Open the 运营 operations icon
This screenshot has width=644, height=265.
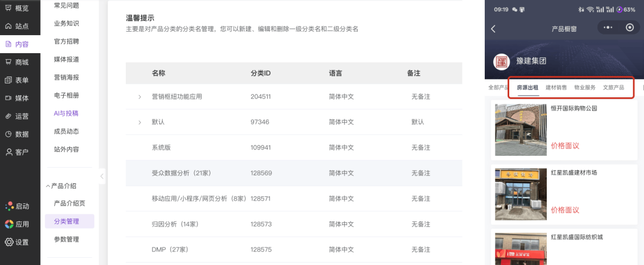pyautogui.click(x=8, y=116)
